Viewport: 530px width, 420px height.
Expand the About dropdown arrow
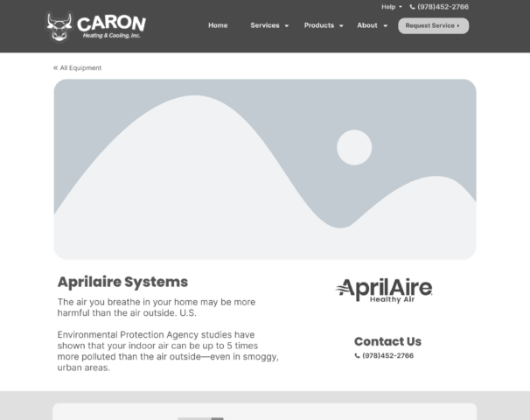[x=385, y=26]
